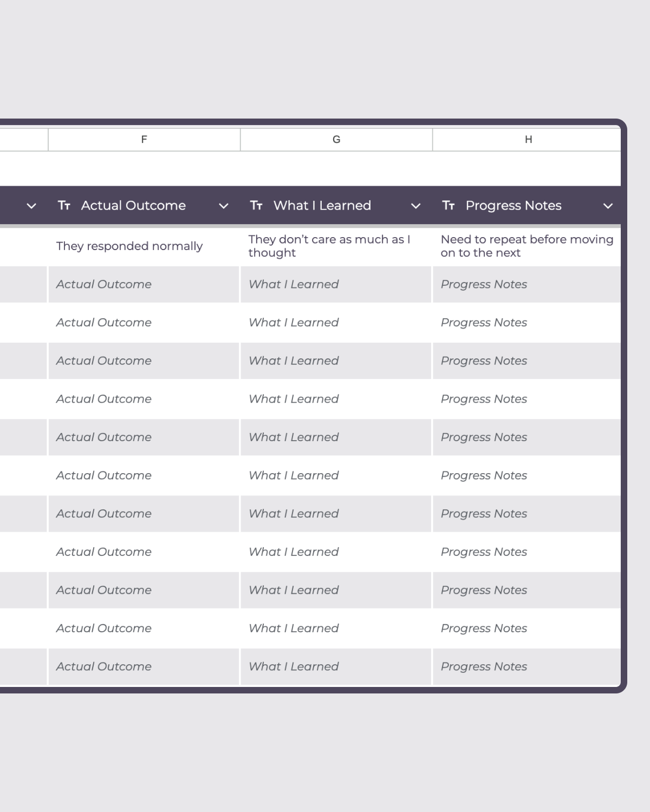This screenshot has width=650, height=812.
Task: Click the text-type icon beside What I Learned
Action: [x=256, y=206]
